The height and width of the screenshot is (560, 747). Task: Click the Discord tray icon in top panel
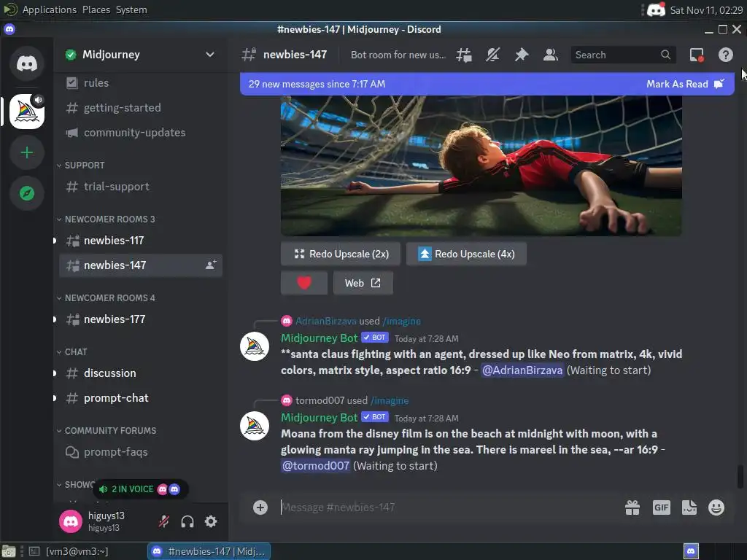pos(656,9)
